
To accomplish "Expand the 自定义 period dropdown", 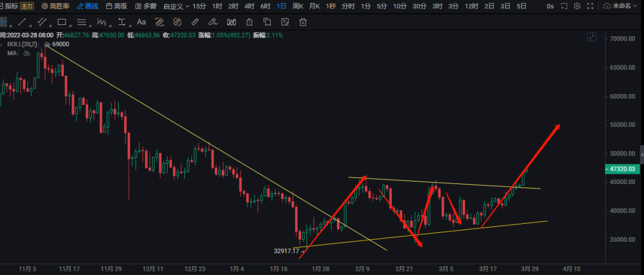I will coord(176,6).
